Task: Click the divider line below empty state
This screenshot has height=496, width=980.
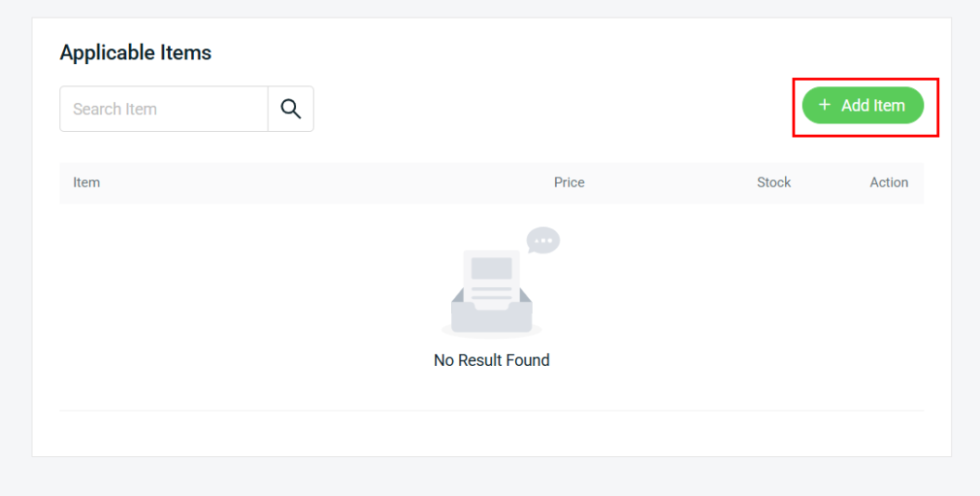Action: [492, 411]
